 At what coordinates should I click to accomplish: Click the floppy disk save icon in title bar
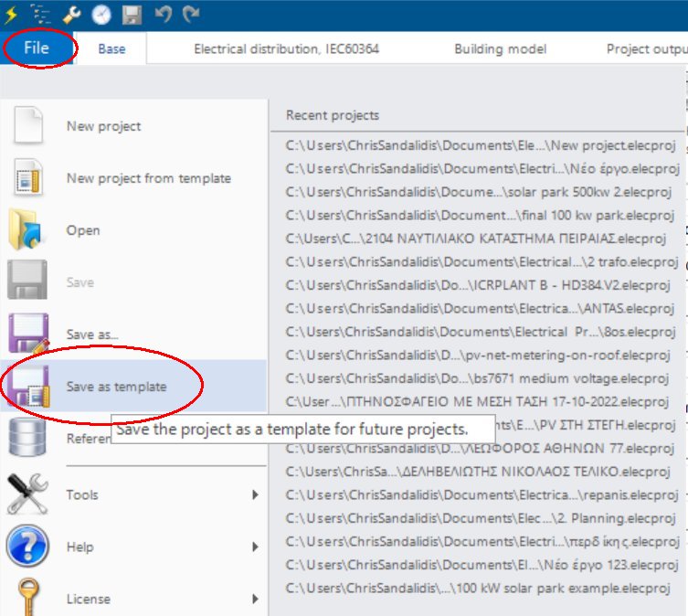pyautogui.click(x=132, y=15)
